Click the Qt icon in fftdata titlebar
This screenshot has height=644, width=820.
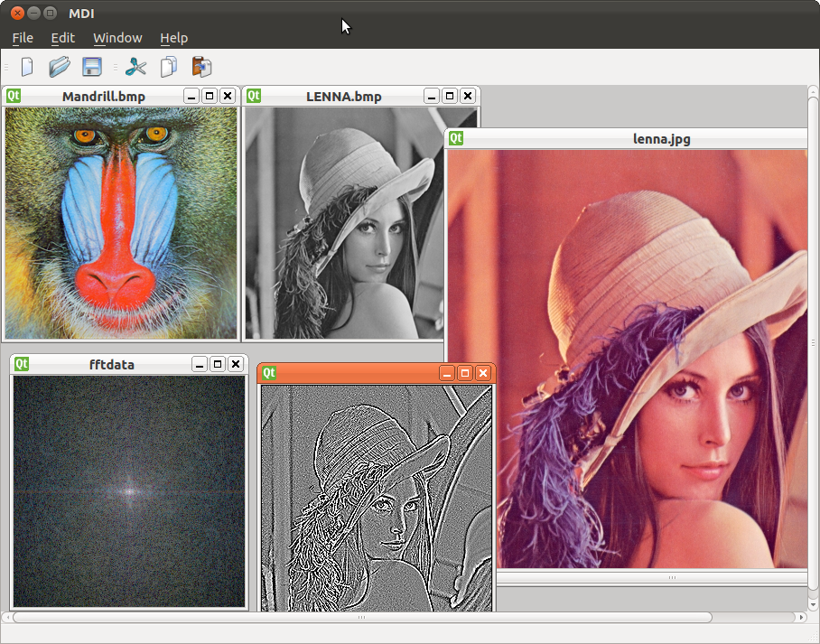[x=22, y=364]
